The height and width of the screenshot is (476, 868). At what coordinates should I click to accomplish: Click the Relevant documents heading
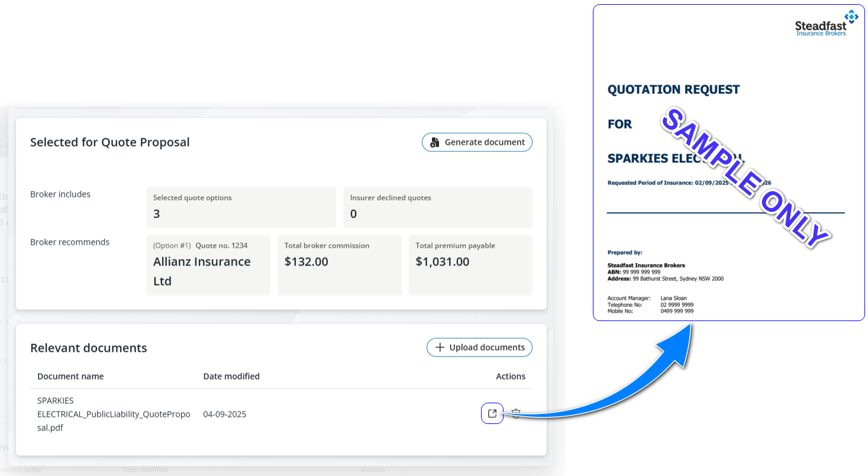[x=89, y=348]
